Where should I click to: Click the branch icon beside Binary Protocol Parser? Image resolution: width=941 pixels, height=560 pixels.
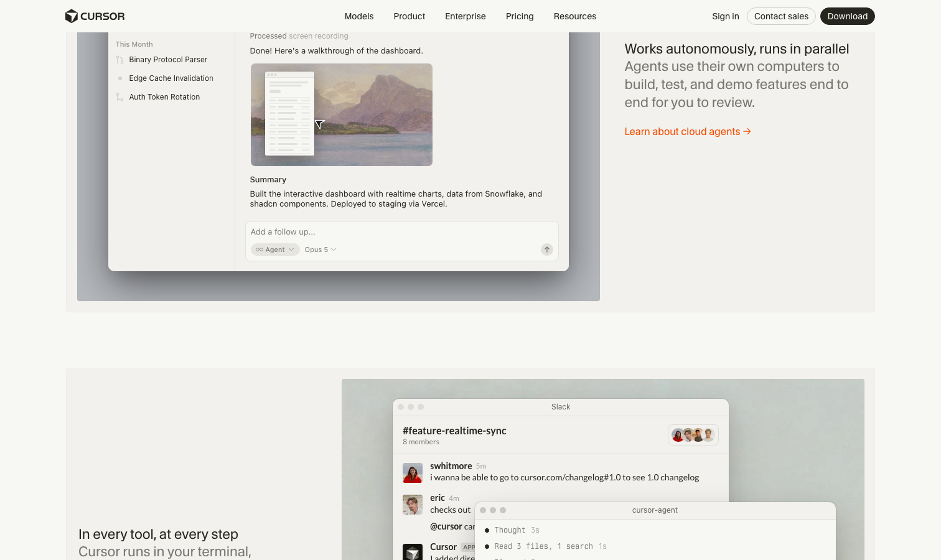pyautogui.click(x=119, y=60)
